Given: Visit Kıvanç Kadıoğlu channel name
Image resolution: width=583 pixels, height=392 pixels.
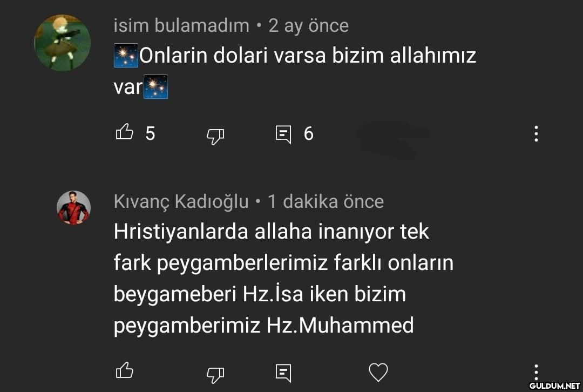Looking at the screenshot, I should tap(181, 201).
